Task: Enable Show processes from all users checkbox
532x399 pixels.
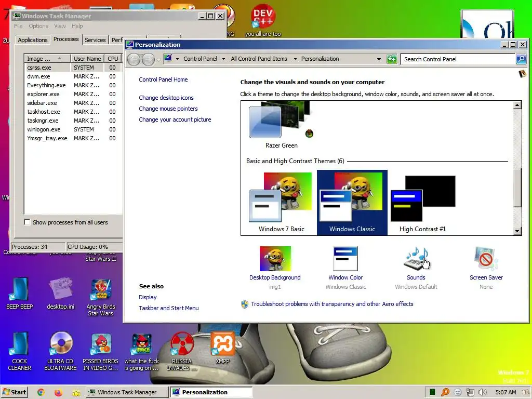Action: [x=27, y=222]
